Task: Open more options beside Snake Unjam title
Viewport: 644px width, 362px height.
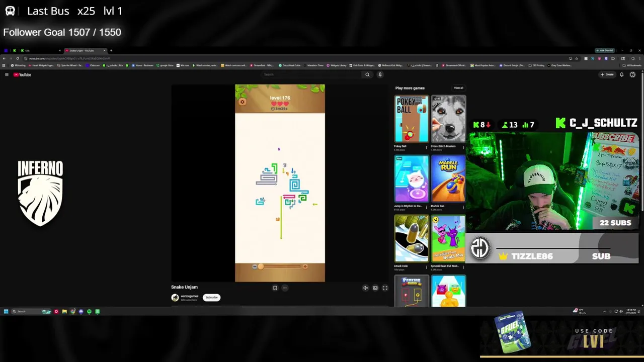Action: [x=285, y=288]
